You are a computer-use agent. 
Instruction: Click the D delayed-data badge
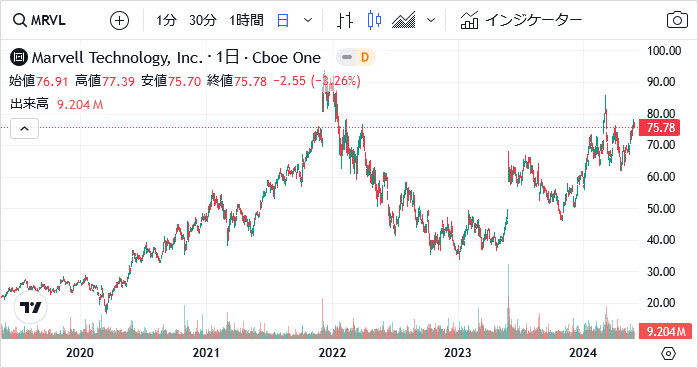pos(365,57)
